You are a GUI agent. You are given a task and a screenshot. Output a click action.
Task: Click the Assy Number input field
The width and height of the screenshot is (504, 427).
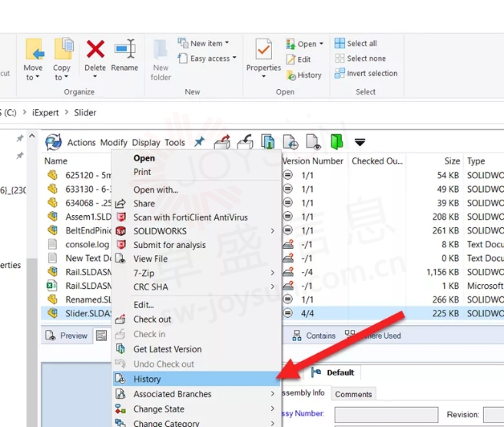[386, 415]
